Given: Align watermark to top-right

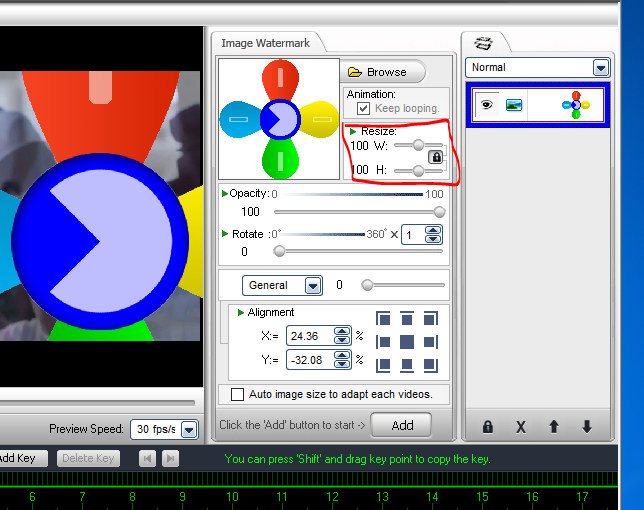Looking at the screenshot, I should 430,318.
